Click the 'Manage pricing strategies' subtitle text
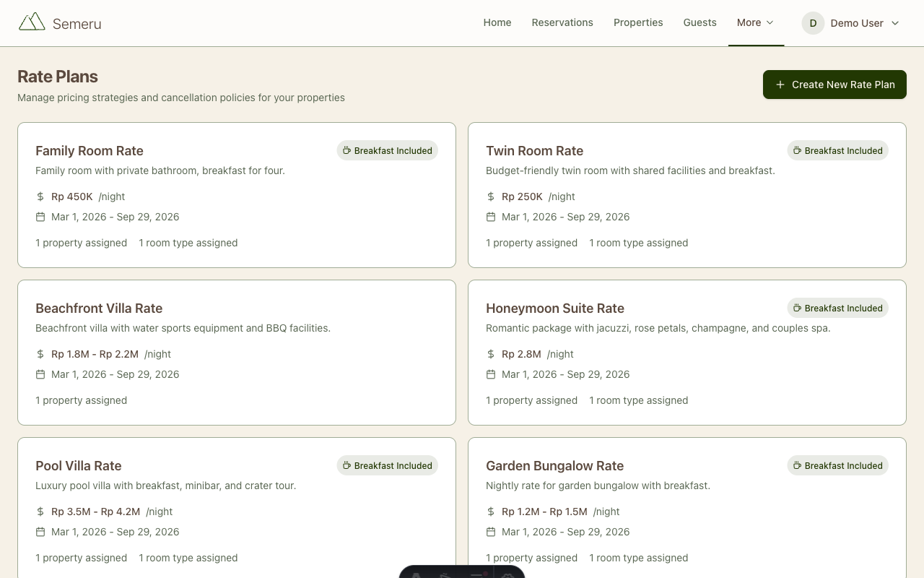 tap(181, 98)
